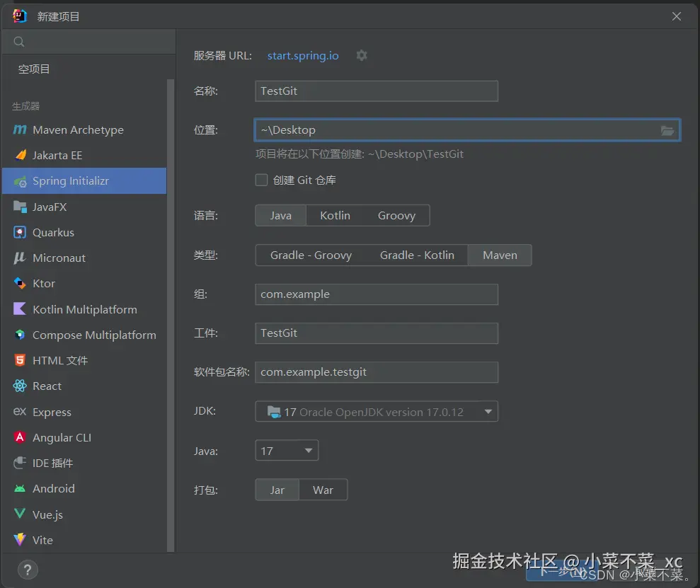
Task: Click the Vue.js icon
Action: point(20,514)
